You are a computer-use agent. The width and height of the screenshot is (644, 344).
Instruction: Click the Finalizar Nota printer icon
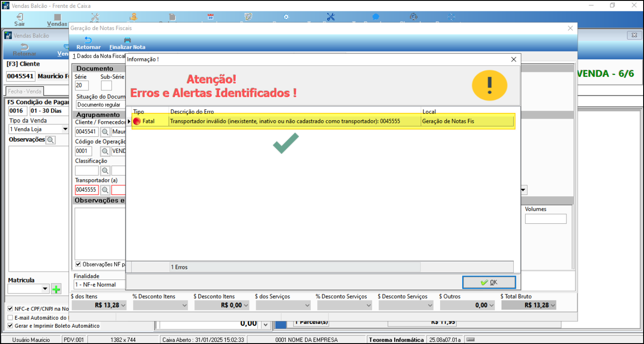127,40
